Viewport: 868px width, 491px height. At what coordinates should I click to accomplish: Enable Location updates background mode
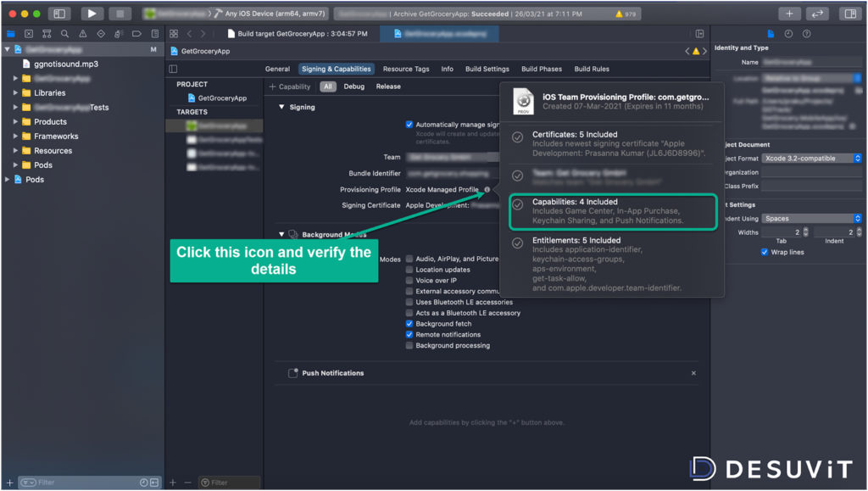409,270
